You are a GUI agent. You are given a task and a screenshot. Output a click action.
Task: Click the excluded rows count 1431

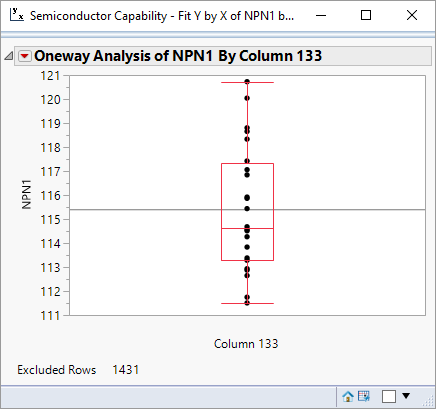(126, 370)
